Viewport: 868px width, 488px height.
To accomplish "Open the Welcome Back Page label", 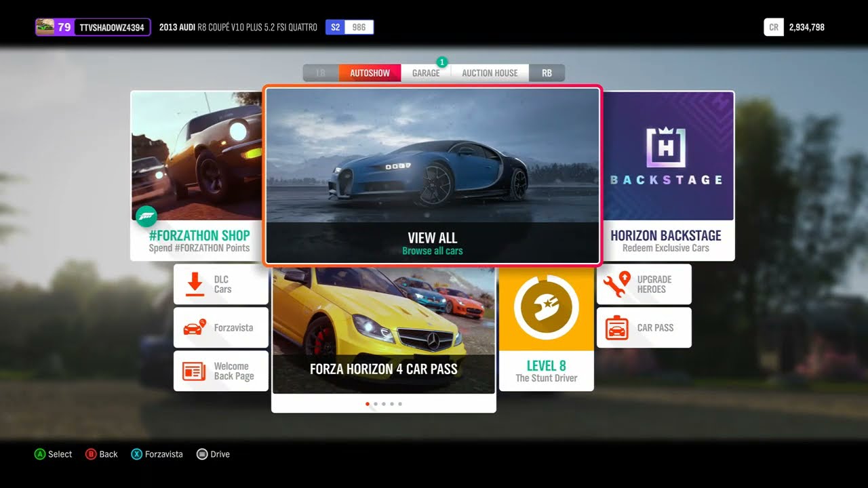I will tap(234, 371).
